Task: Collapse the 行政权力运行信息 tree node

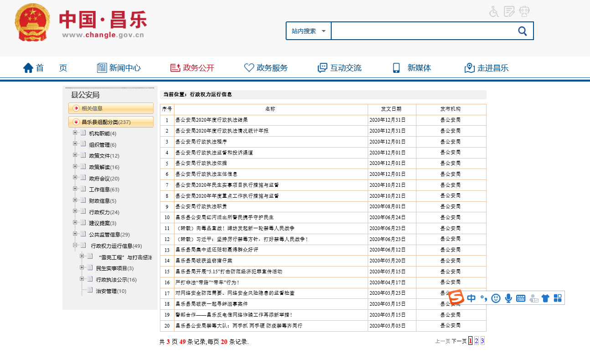Action: [x=75, y=246]
